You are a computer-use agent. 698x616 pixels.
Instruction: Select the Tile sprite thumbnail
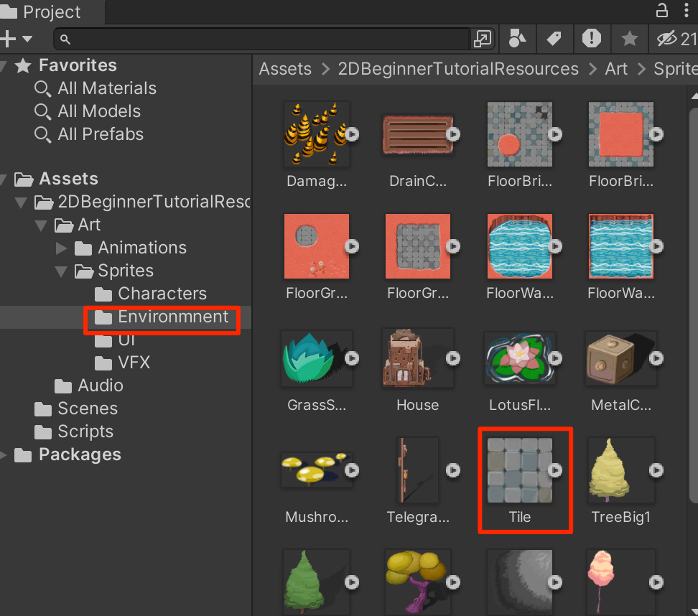(x=519, y=470)
